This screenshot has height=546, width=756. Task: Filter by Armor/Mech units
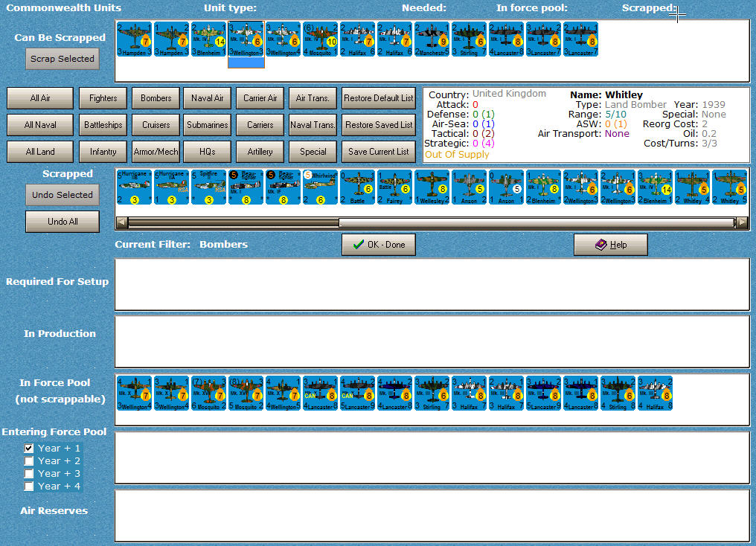pos(156,152)
